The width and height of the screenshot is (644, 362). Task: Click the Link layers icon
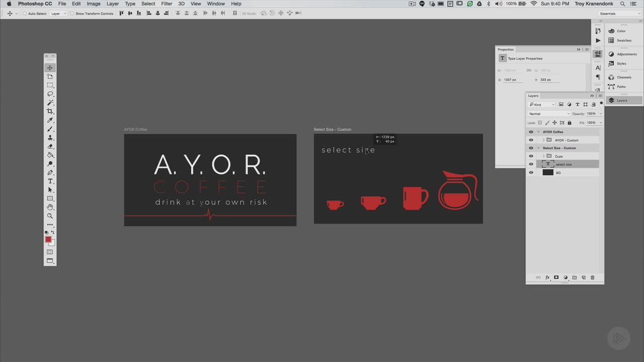click(x=538, y=278)
